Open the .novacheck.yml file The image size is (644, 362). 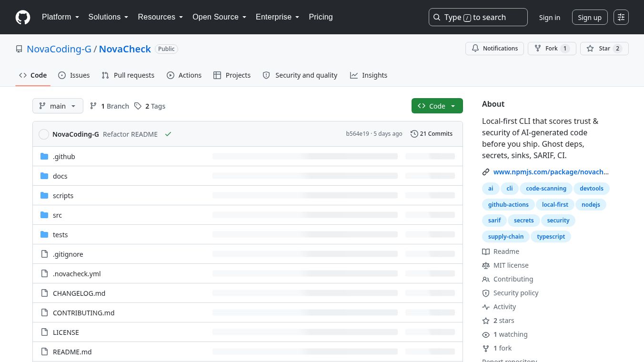[x=77, y=274]
